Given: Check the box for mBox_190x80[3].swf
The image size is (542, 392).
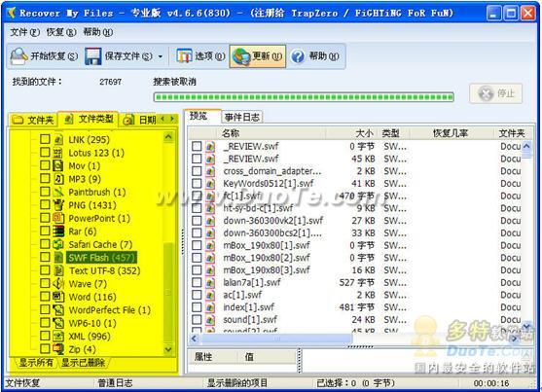Looking at the screenshot, I should [x=197, y=270].
